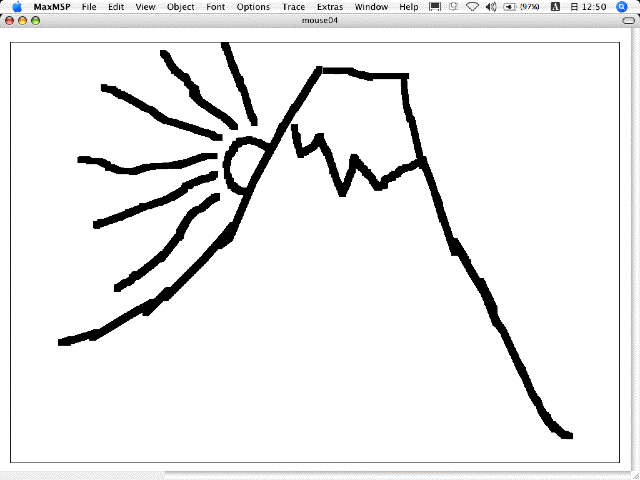
Task: Open the Apple menu
Action: click(18, 7)
